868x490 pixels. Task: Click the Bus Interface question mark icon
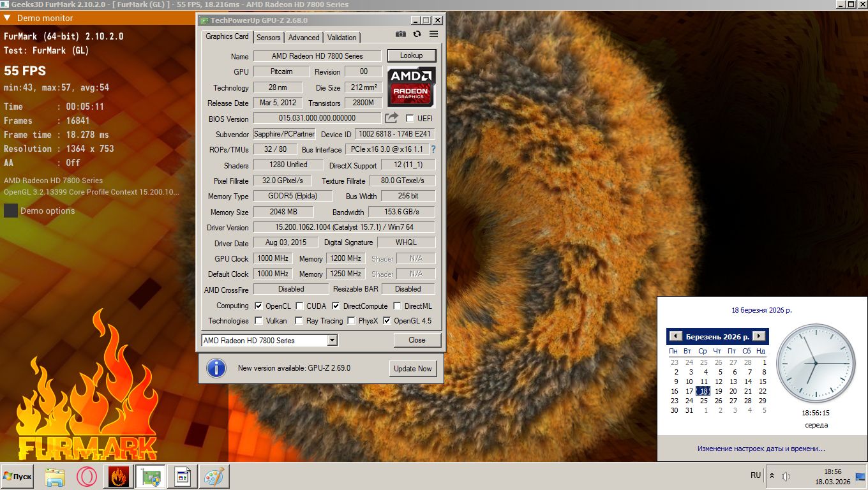tap(433, 150)
